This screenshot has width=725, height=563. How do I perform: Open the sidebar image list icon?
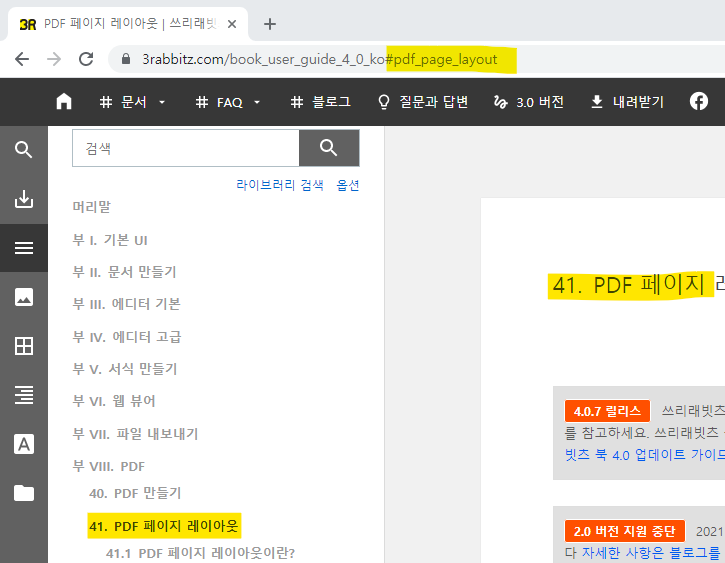click(x=24, y=297)
